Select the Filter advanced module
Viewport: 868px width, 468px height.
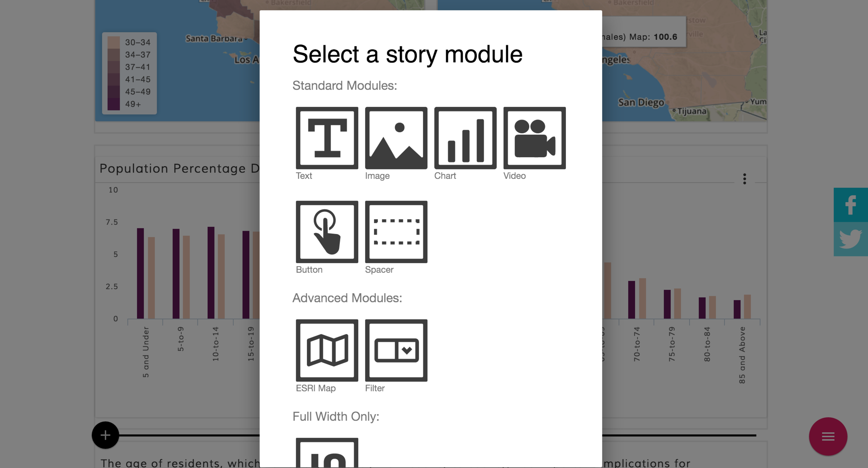click(396, 350)
